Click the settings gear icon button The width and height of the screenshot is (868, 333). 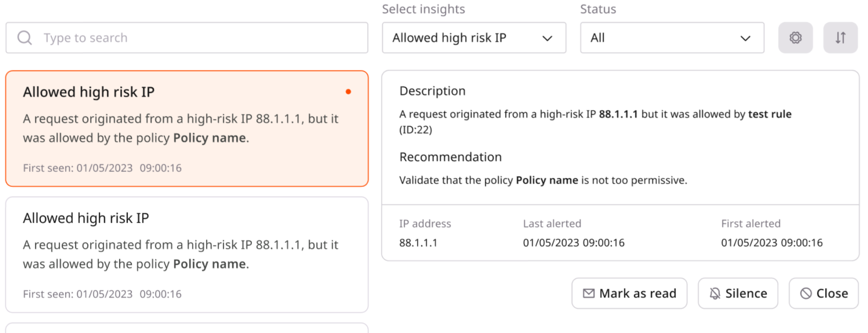(795, 38)
